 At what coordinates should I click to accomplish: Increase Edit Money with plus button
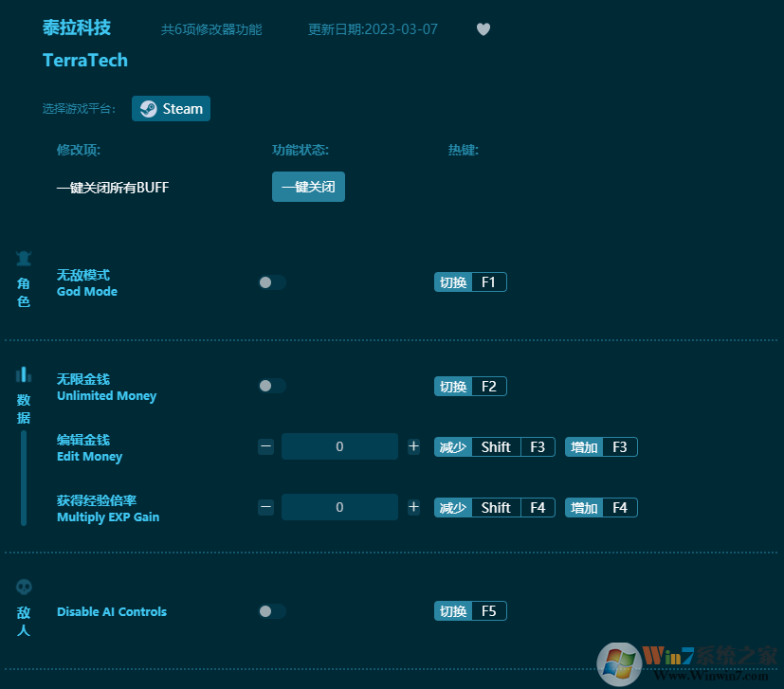tap(413, 446)
